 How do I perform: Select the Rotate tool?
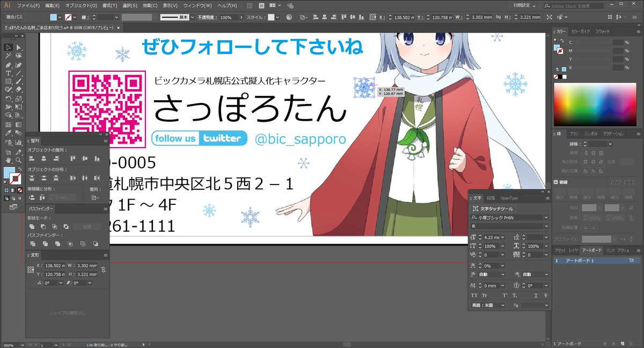click(x=9, y=99)
